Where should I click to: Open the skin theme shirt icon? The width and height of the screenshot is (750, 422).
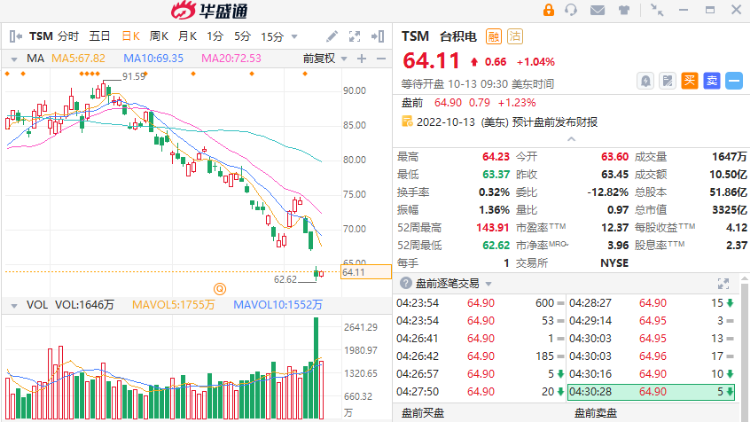624,10
